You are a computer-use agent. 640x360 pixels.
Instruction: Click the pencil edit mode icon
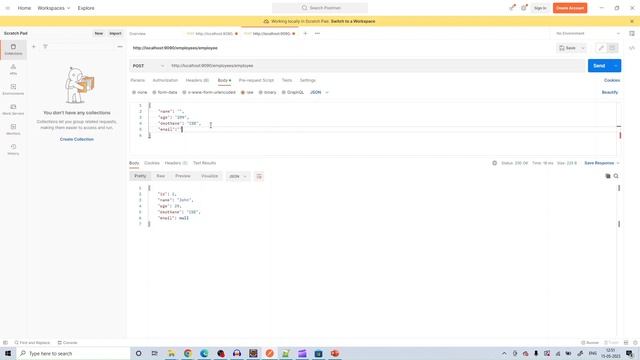tap(601, 48)
